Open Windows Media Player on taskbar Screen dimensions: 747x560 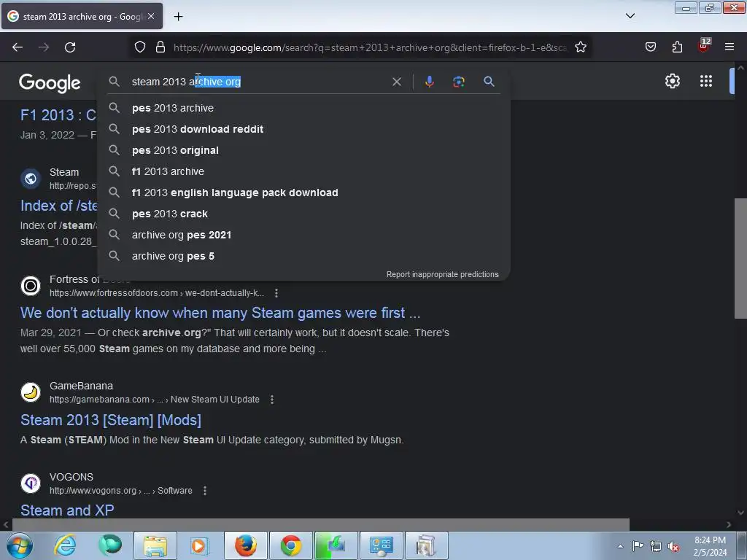point(199,545)
